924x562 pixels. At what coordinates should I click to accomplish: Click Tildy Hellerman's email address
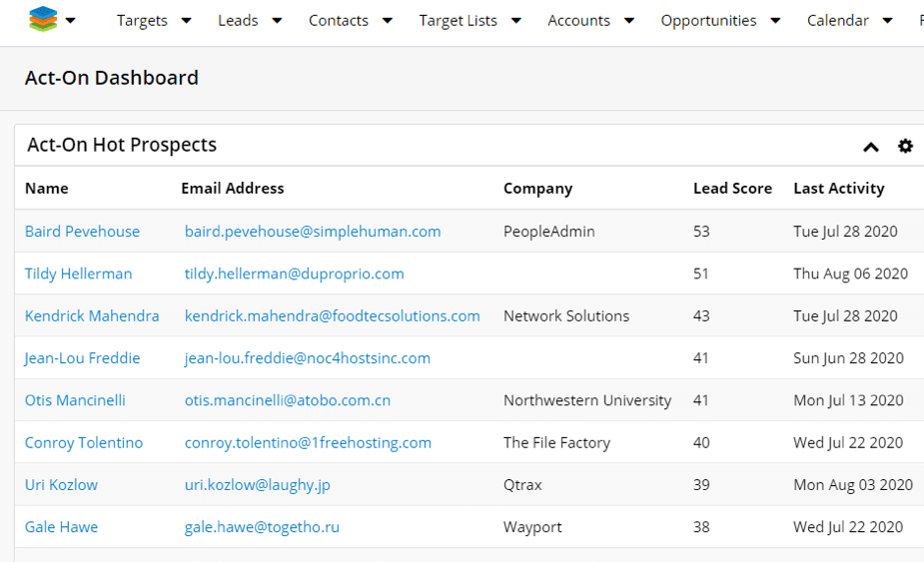coord(294,274)
